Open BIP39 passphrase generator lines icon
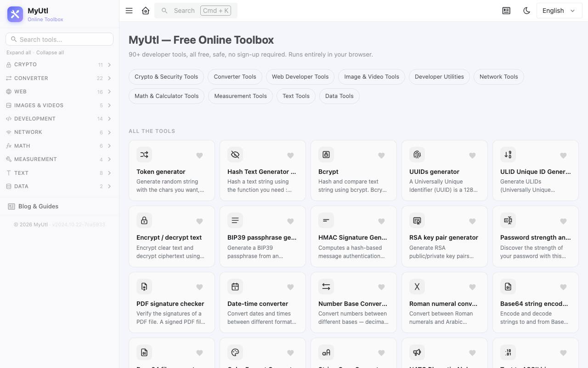Image resolution: width=588 pixels, height=368 pixels. coord(235,220)
